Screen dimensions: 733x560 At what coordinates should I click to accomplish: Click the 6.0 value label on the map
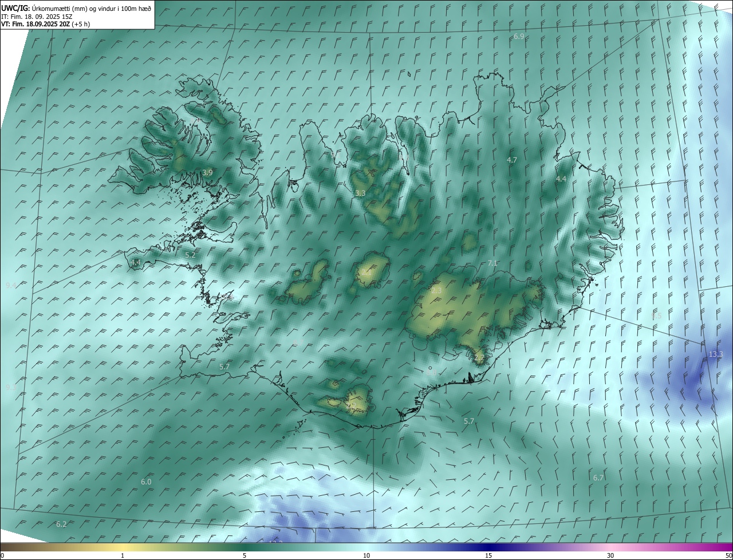pyautogui.click(x=146, y=482)
